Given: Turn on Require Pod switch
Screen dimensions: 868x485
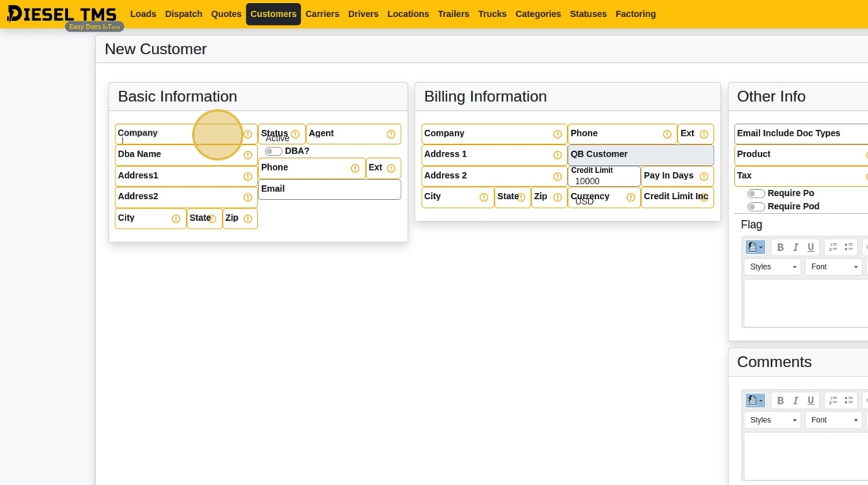Looking at the screenshot, I should [x=756, y=207].
